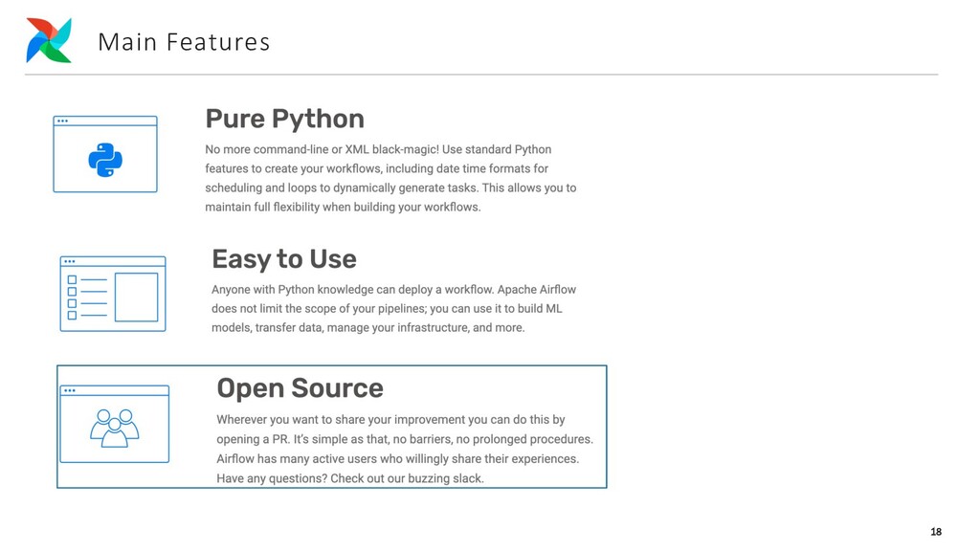Screen dimensions: 980x551
Task: Click the Open Source community people icon
Action: click(x=115, y=428)
